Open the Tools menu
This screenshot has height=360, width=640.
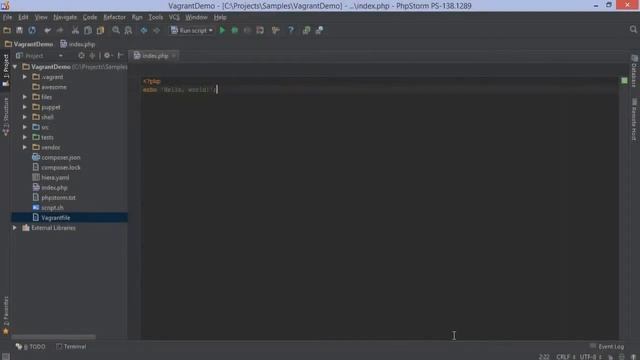click(156, 17)
